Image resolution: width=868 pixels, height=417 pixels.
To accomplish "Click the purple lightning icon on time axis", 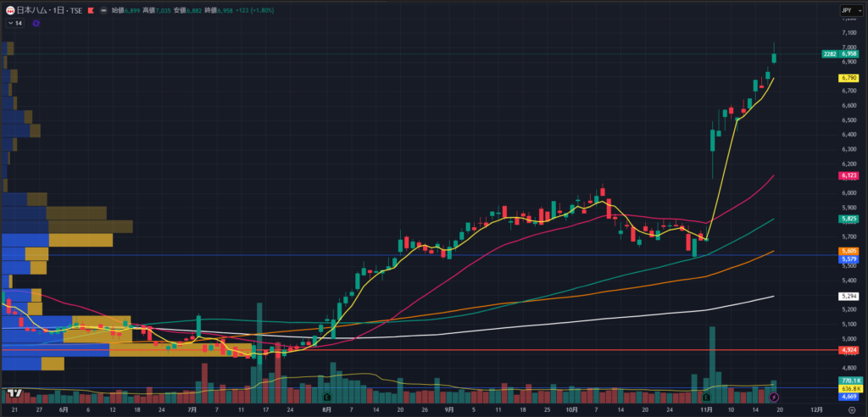I will coord(773,396).
